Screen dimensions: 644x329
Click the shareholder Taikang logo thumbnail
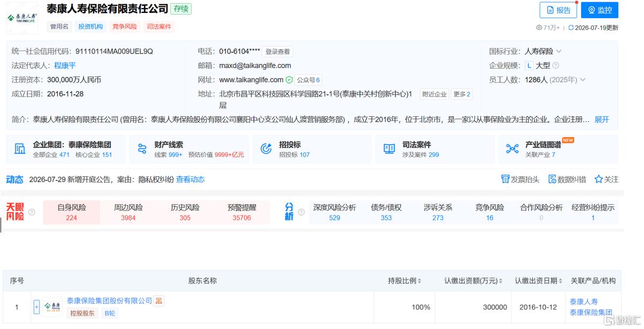tap(52, 307)
